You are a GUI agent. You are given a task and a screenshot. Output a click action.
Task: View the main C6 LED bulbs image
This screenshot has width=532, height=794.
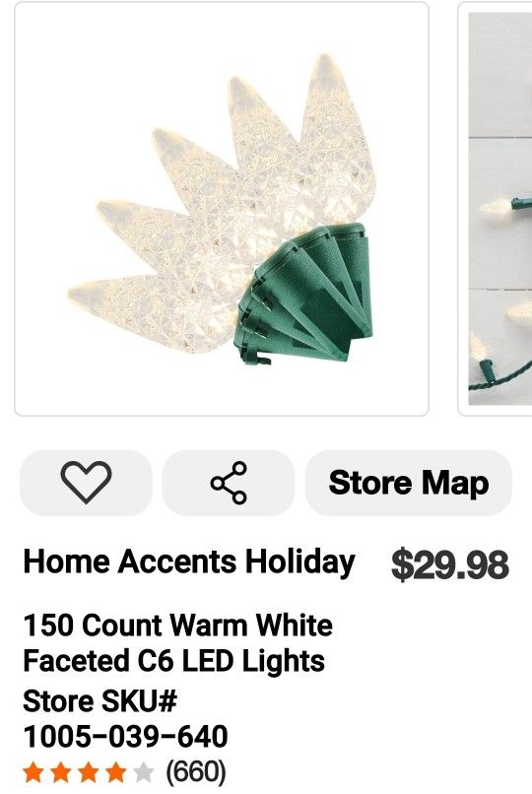tap(222, 209)
